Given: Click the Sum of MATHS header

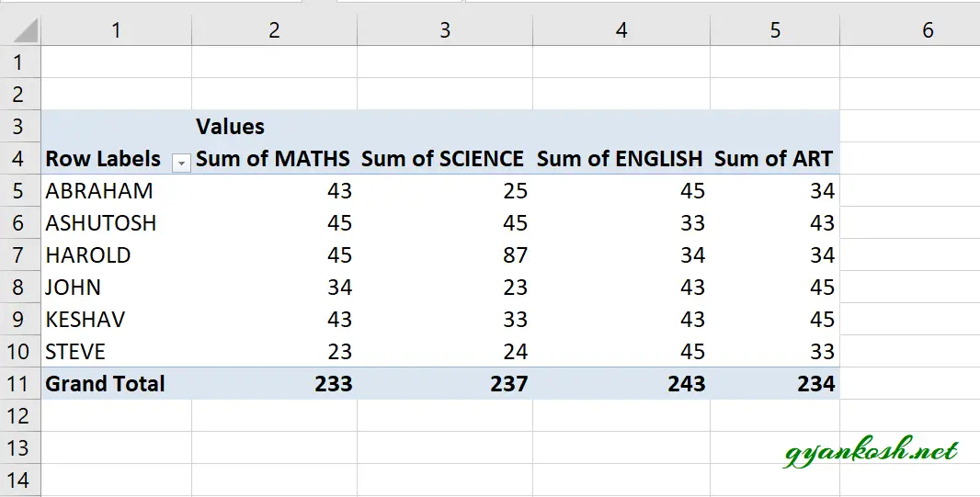Looking at the screenshot, I should 274,158.
